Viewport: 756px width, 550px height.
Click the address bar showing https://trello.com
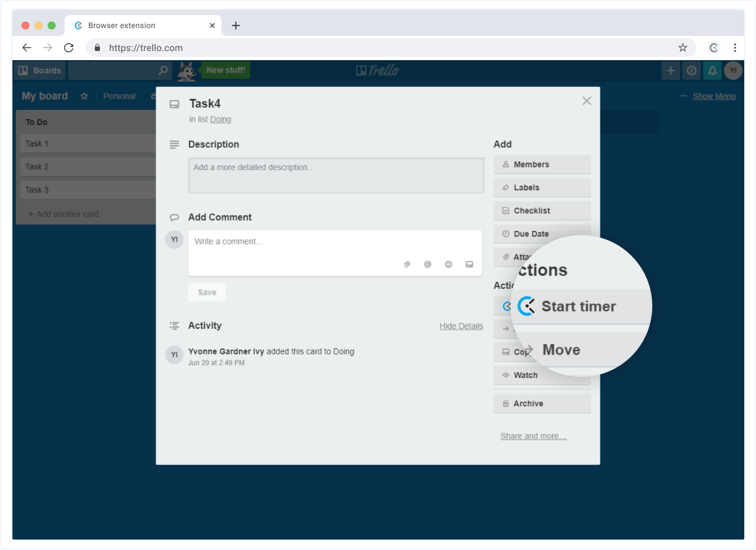click(391, 48)
